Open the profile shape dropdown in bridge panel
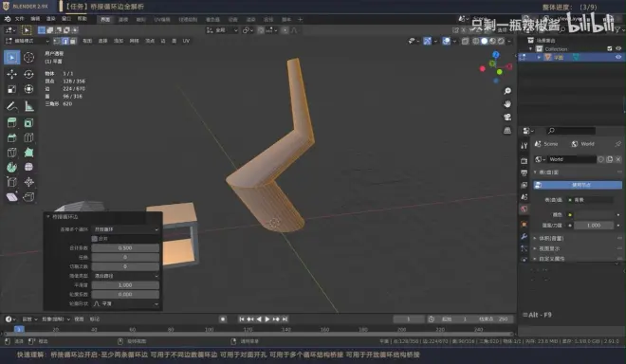 point(125,303)
